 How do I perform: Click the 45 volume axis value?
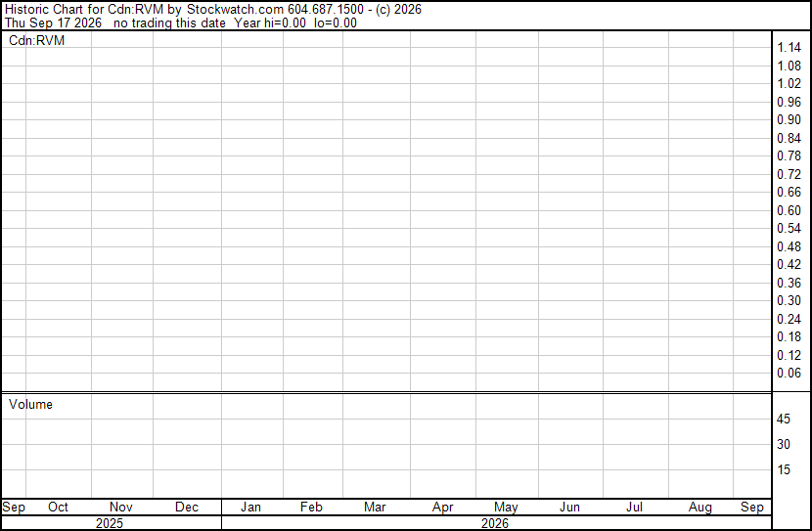[784, 420]
